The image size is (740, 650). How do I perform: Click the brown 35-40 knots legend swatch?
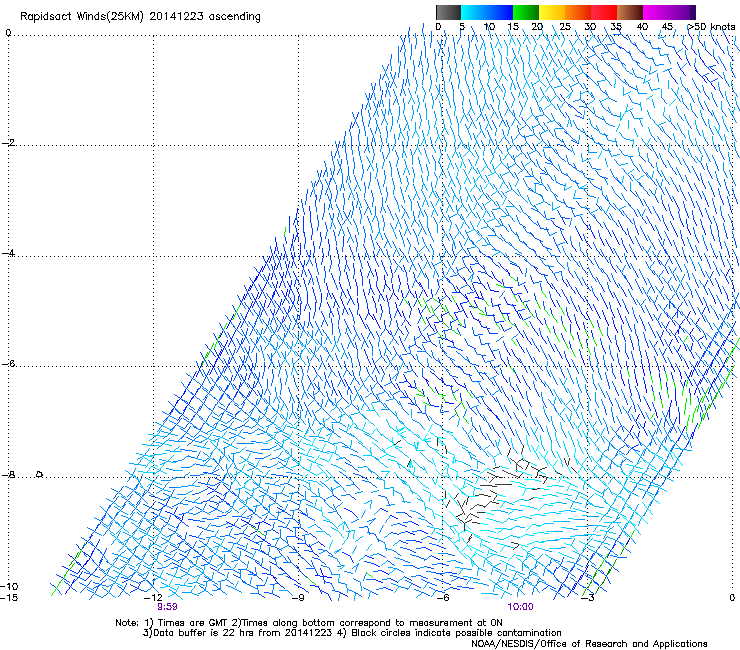pyautogui.click(x=630, y=12)
